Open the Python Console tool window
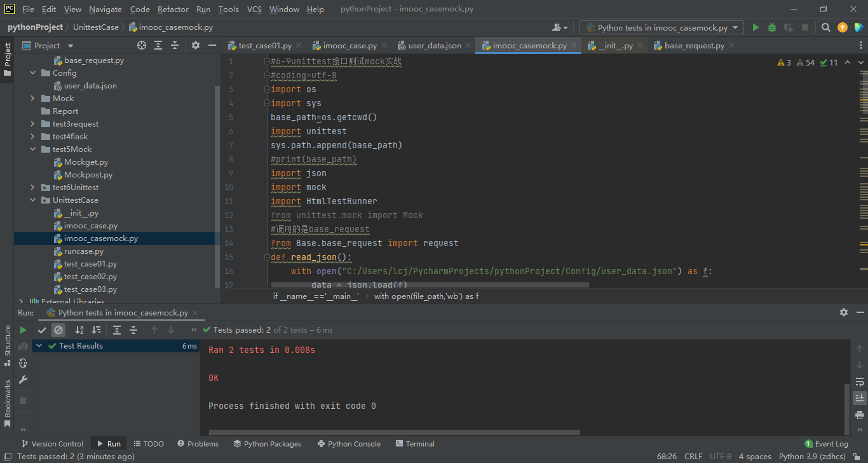The width and height of the screenshot is (868, 463). 349,444
